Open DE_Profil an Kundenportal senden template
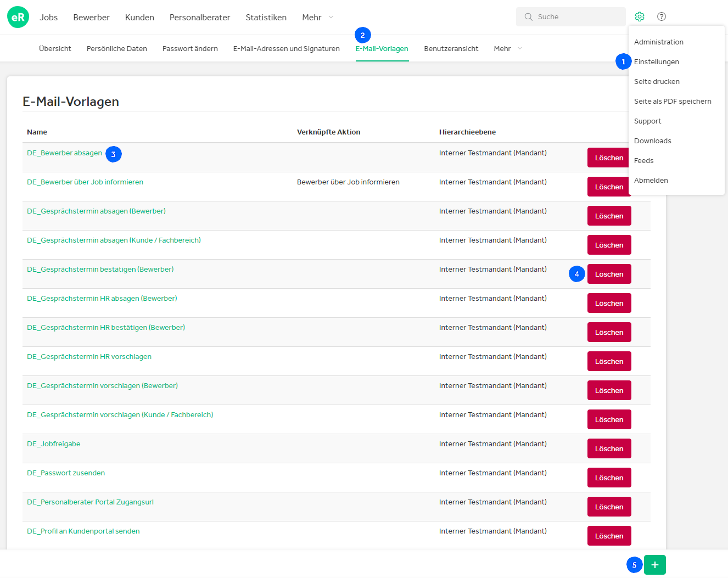This screenshot has height=578, width=728. pyautogui.click(x=83, y=531)
